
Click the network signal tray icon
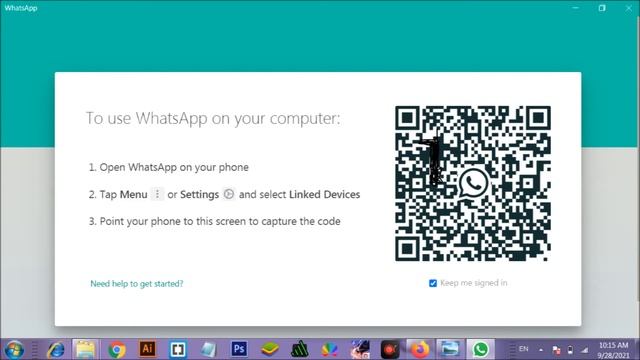(x=584, y=350)
